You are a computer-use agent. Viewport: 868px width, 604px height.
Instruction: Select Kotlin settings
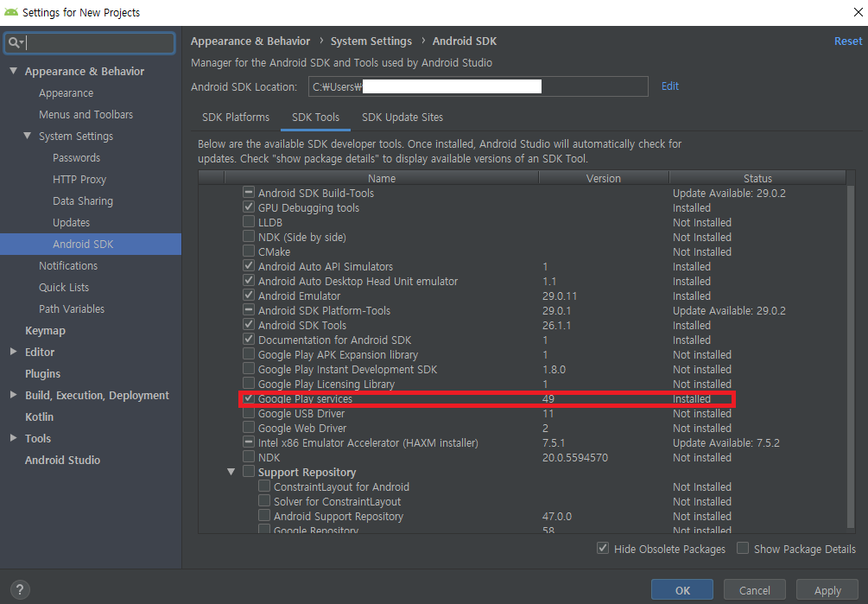coord(40,416)
